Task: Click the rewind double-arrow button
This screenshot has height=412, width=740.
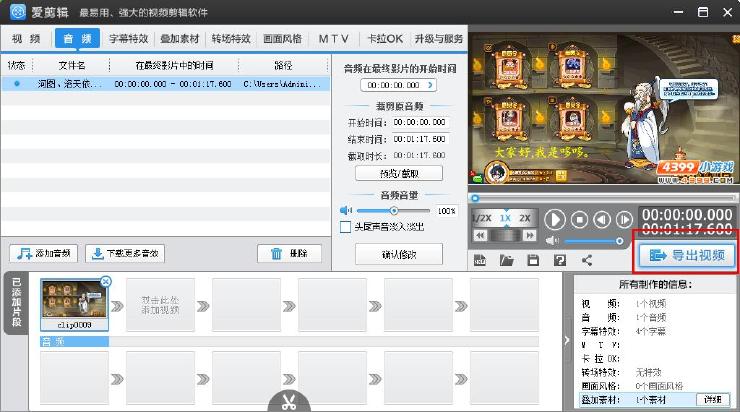Action: [x=480, y=235]
